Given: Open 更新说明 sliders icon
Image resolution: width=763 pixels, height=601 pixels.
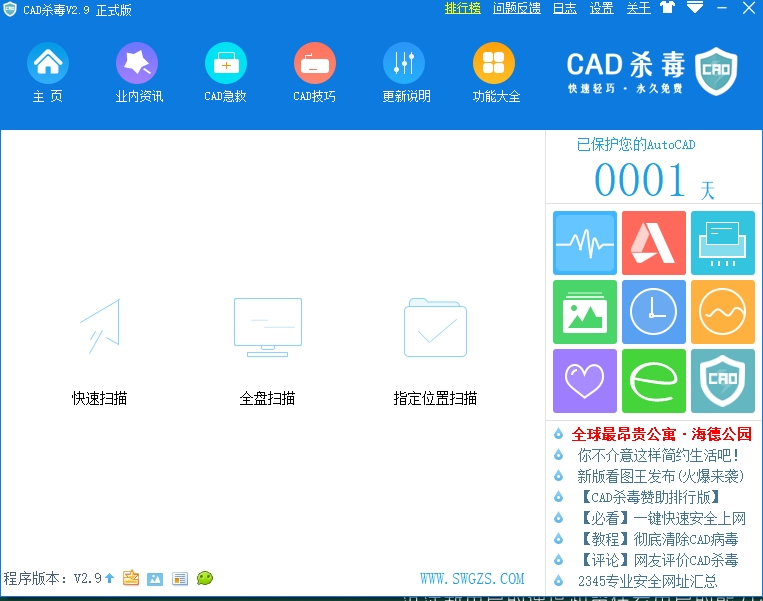Looking at the screenshot, I should (x=404, y=63).
